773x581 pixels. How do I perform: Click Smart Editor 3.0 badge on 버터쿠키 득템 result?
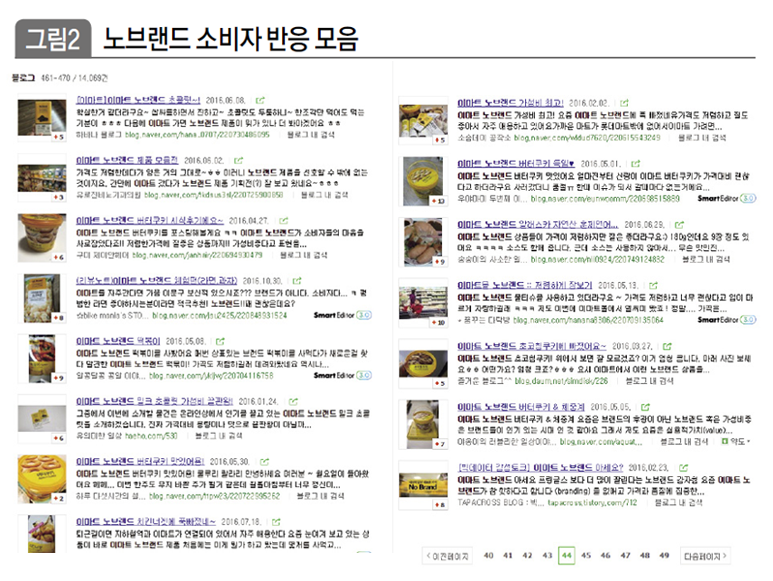[727, 199]
